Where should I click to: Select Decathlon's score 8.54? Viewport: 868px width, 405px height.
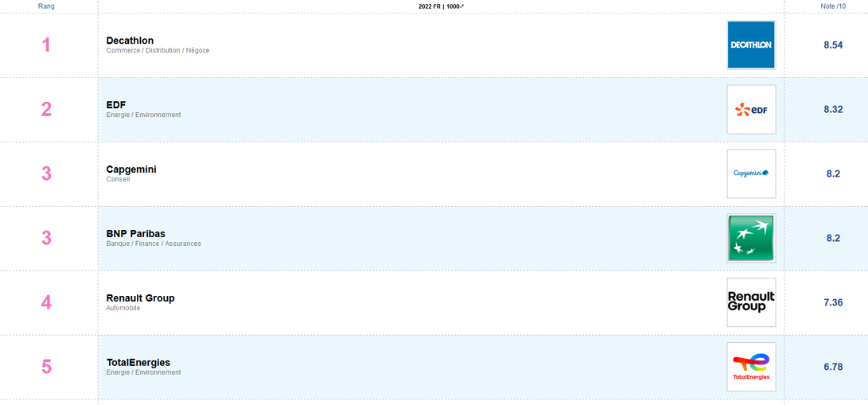coord(833,45)
